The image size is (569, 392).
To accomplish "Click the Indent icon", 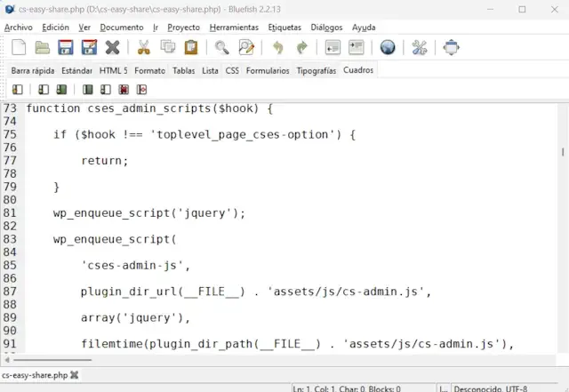I will coord(357,47).
